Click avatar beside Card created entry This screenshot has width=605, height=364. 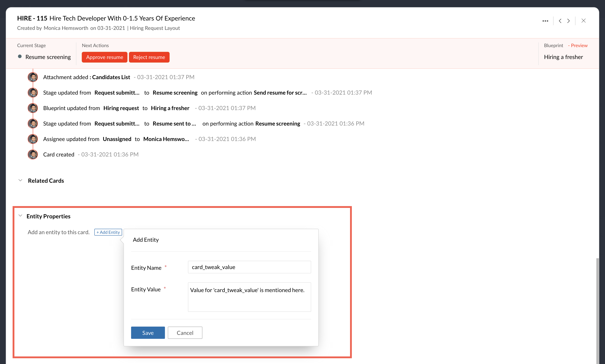tap(33, 154)
